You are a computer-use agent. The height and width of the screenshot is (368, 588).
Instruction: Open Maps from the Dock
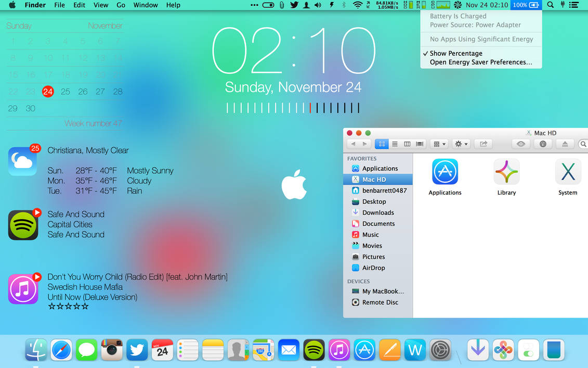click(x=263, y=350)
